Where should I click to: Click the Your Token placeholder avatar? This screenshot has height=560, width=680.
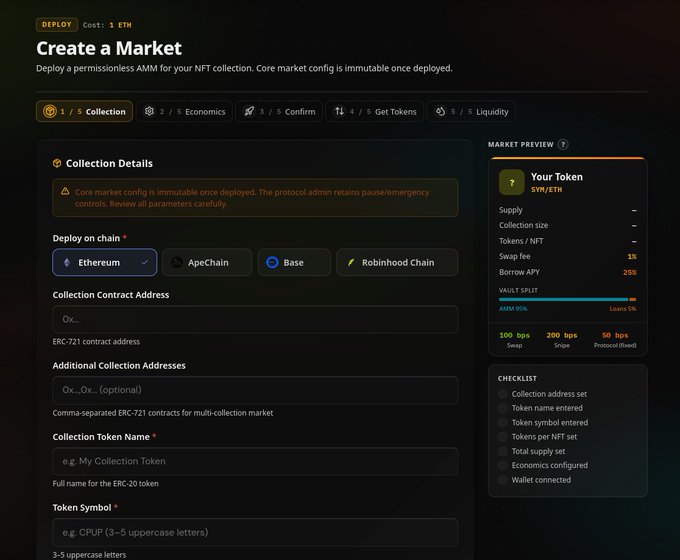pos(512,183)
